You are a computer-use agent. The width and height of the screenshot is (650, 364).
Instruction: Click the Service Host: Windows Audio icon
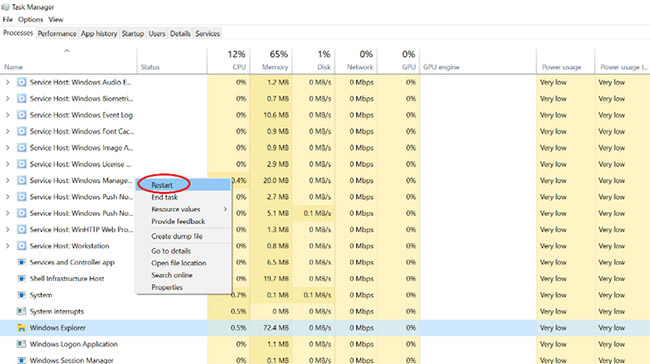tap(21, 82)
